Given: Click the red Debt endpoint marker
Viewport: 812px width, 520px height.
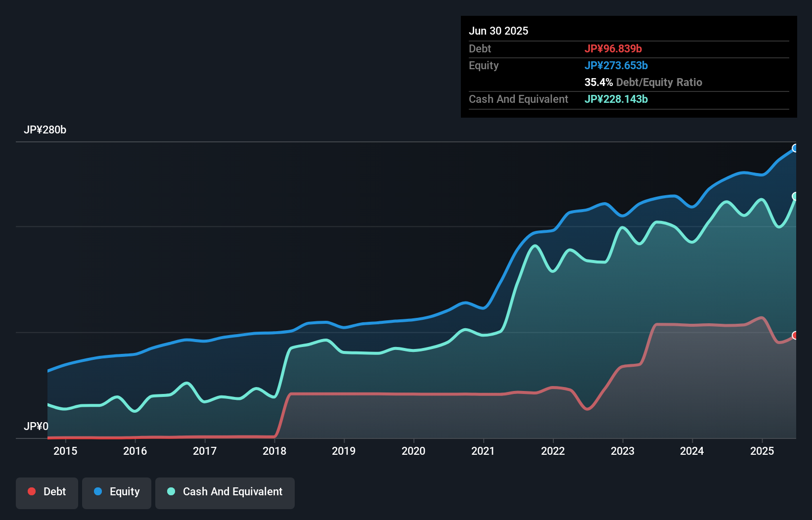Looking at the screenshot, I should click(x=795, y=336).
